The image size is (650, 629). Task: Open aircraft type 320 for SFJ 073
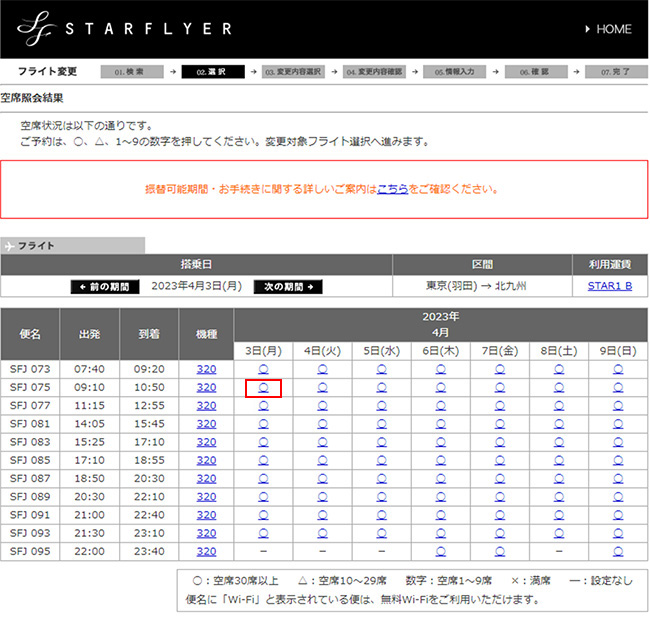[x=206, y=369]
